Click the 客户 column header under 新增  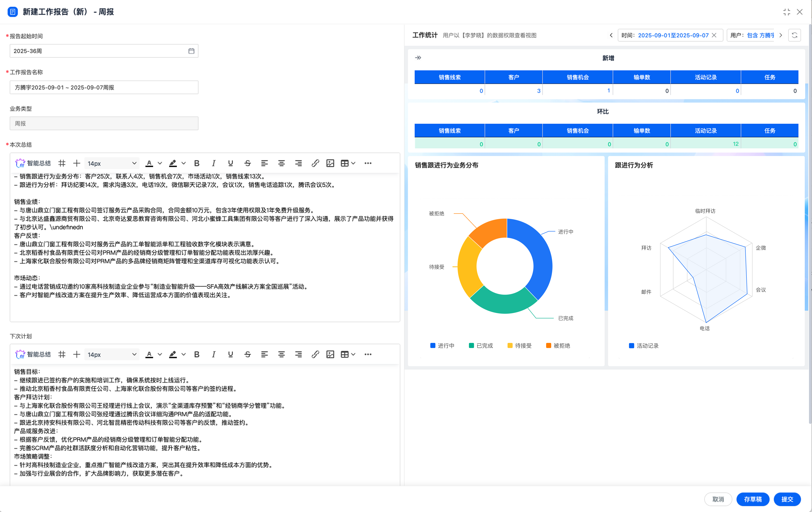tap(513, 77)
